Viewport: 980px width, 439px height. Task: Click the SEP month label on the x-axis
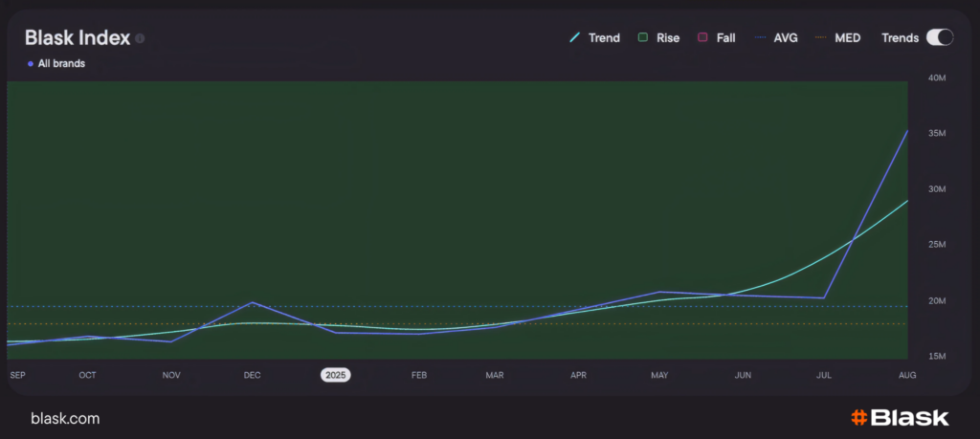[x=17, y=375]
